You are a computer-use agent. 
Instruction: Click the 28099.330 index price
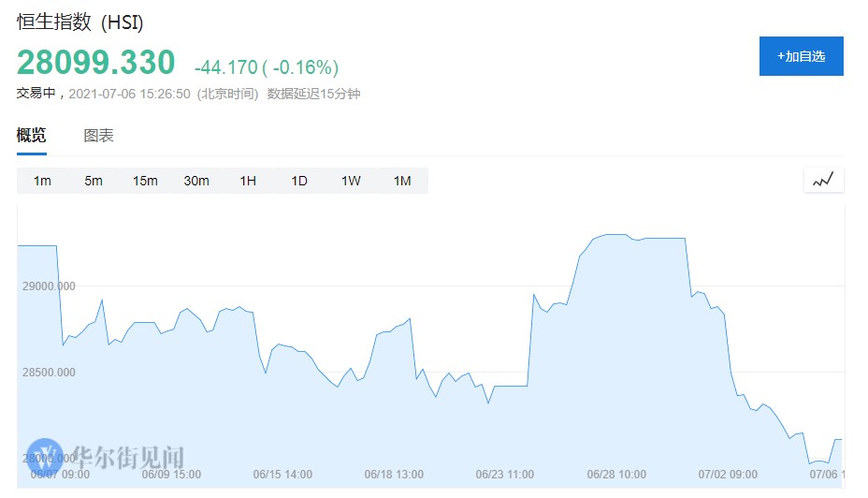coord(95,63)
